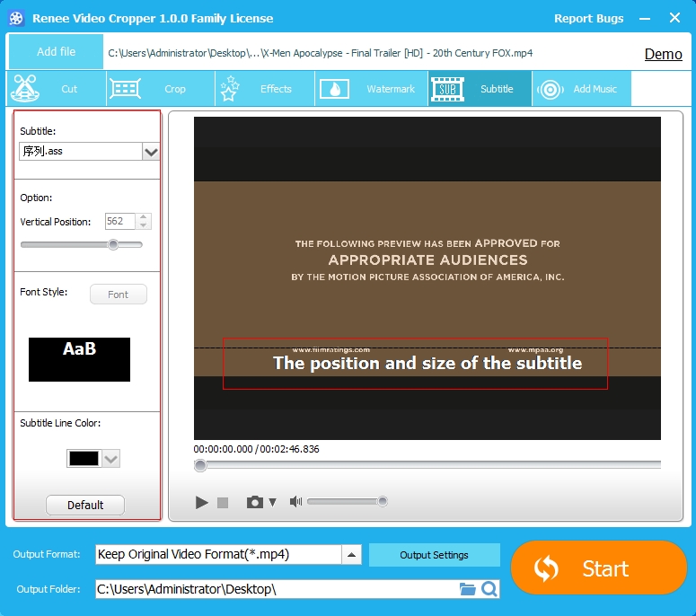Open the Subtitle Line Color dropdown

[110, 459]
